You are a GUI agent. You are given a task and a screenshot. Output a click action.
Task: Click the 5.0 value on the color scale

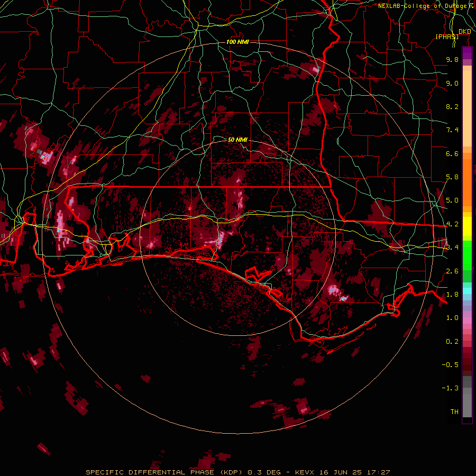(452, 200)
